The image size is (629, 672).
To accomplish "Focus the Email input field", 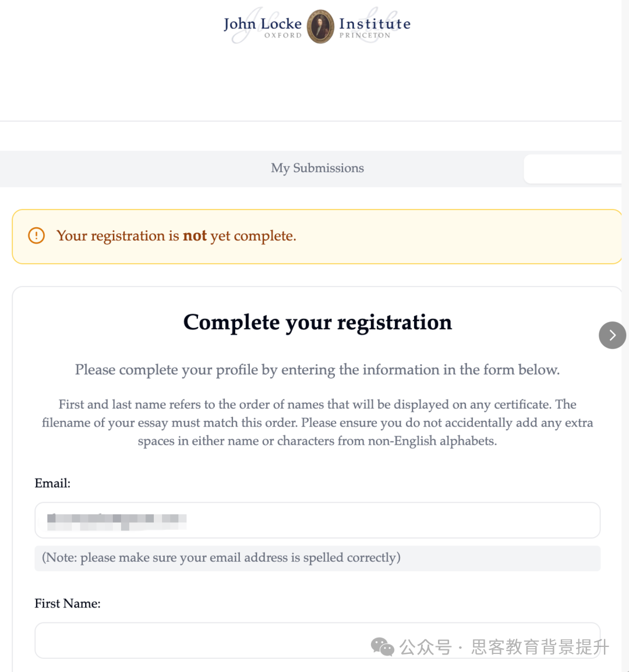I will (317, 520).
